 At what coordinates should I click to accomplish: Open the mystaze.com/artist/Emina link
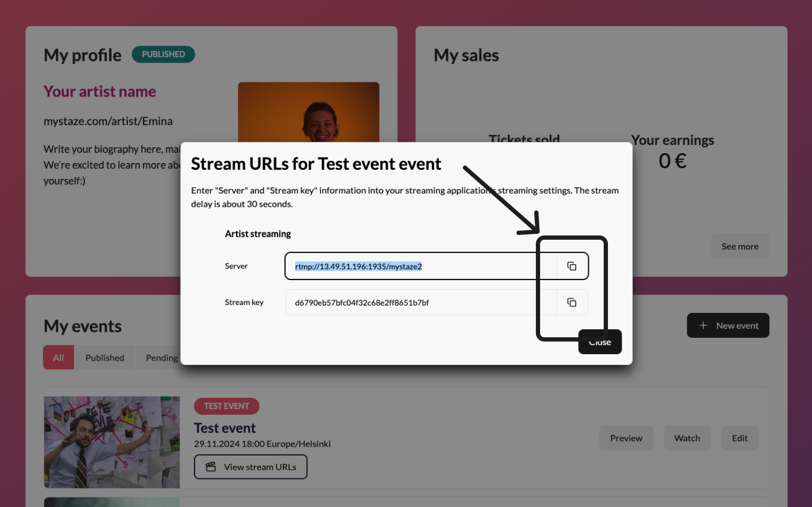coord(108,121)
